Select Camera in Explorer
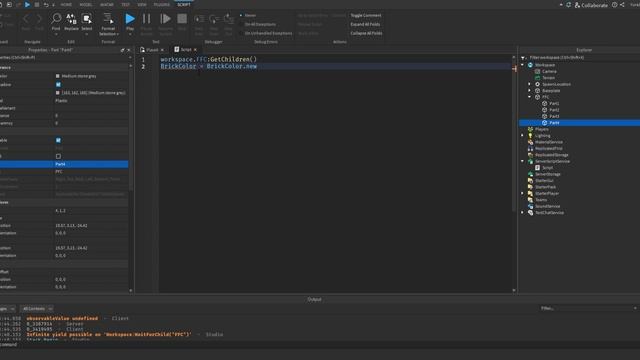640x360 pixels. point(549,71)
